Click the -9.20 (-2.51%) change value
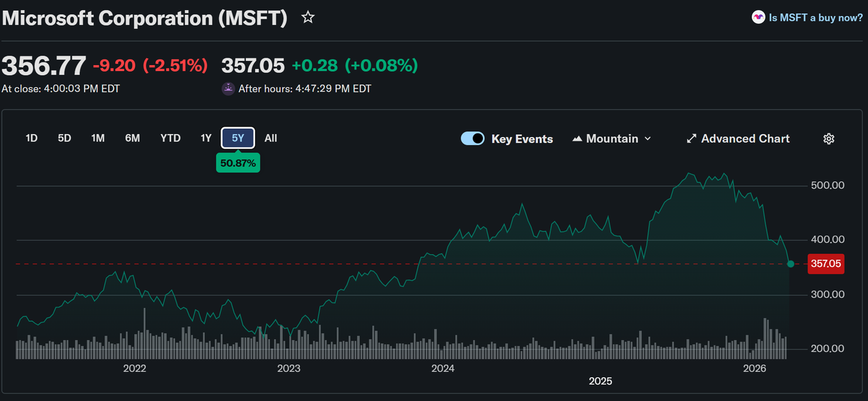Screen dimensions: 868x401 coord(150,66)
